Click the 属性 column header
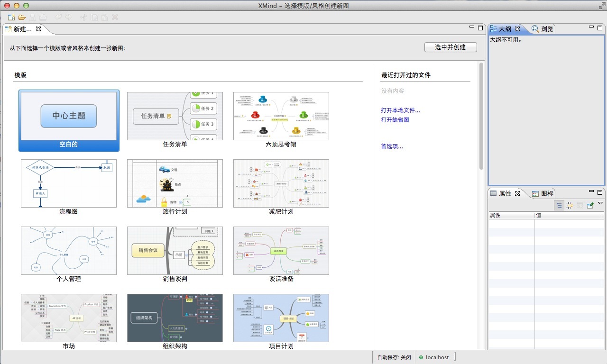This screenshot has width=607, height=364. [x=511, y=215]
